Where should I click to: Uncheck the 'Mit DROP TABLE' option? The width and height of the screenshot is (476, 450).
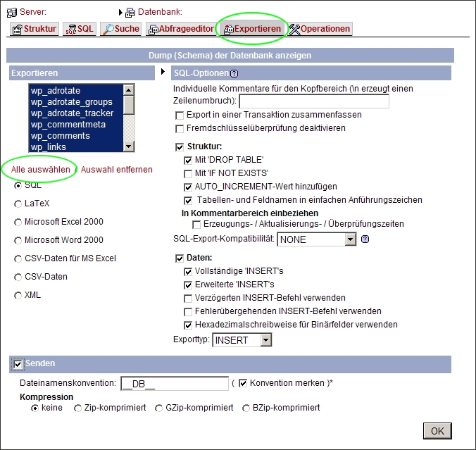188,160
